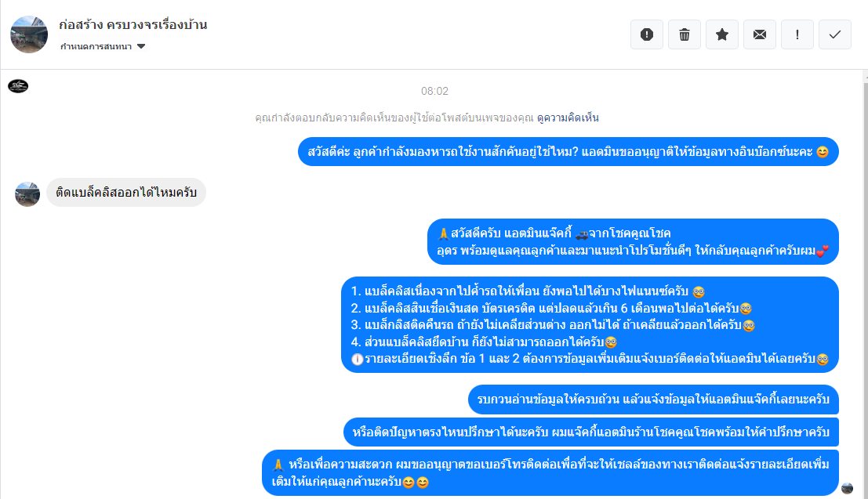Mark conversation as spam with exclamation circle icon

point(647,34)
